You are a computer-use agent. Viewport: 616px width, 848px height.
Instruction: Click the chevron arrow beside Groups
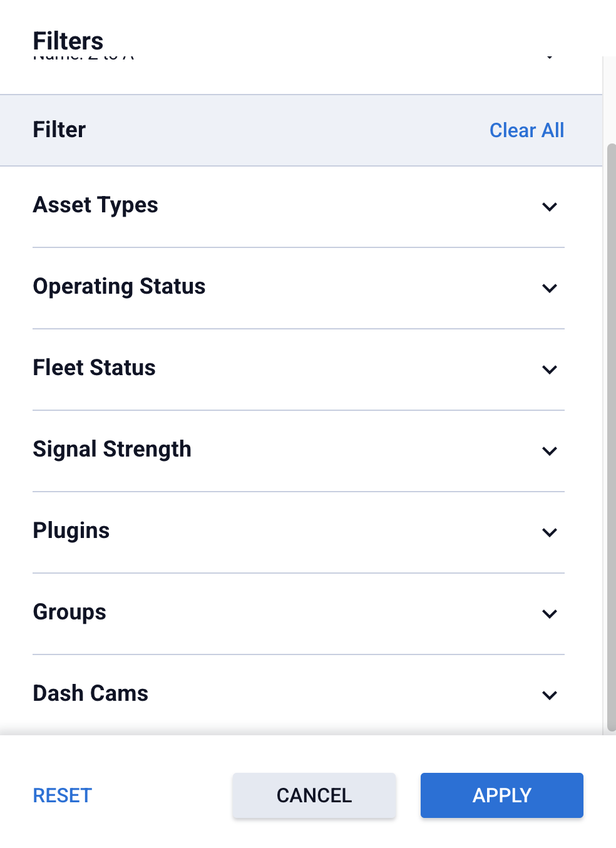[550, 614]
